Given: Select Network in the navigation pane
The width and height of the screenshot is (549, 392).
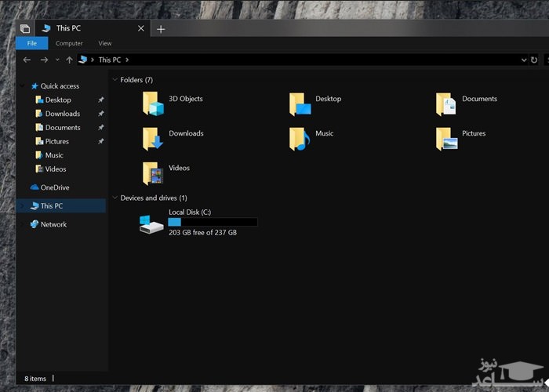Looking at the screenshot, I should click(53, 224).
